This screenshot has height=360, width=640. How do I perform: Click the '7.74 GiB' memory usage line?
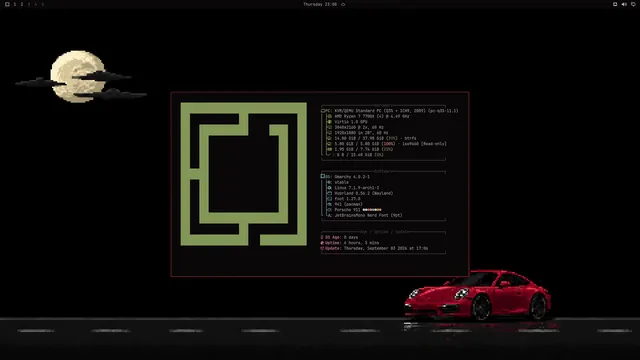click(x=364, y=149)
